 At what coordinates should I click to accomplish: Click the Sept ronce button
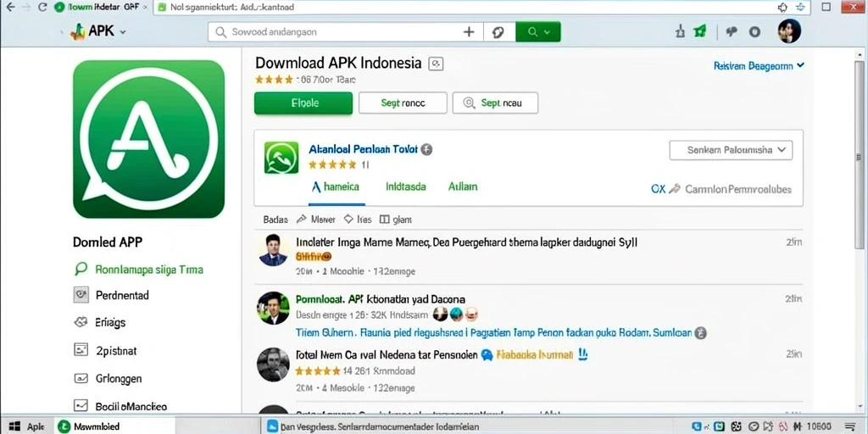pos(403,103)
